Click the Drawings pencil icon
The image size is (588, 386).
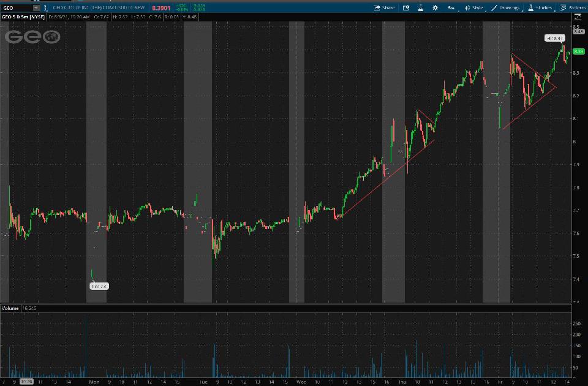[494, 8]
